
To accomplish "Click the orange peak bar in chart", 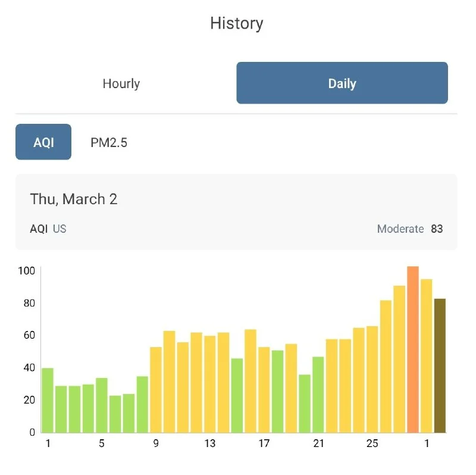I will tap(413, 350).
